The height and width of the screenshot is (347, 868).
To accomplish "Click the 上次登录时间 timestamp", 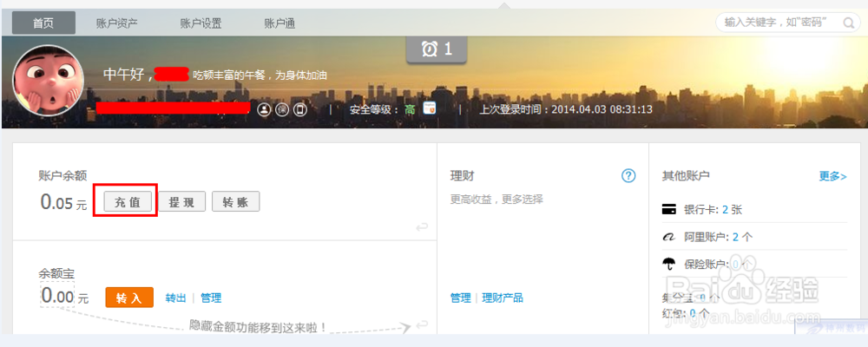I will pyautogui.click(x=566, y=109).
